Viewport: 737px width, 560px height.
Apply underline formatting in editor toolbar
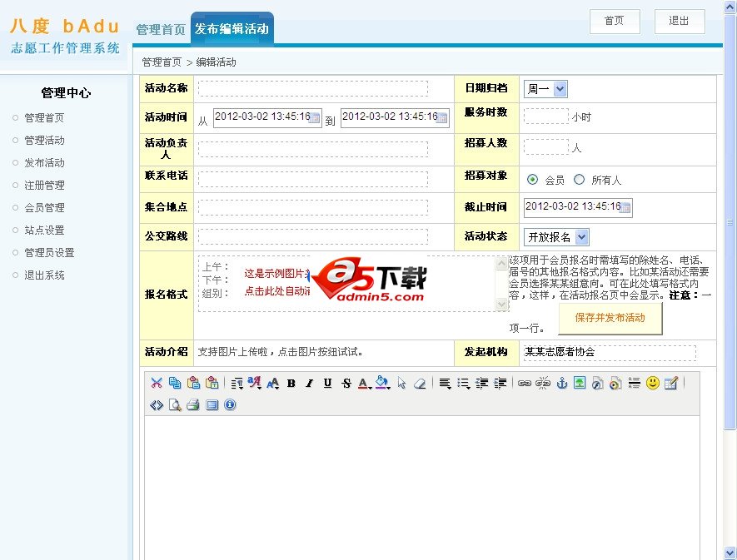(327, 383)
